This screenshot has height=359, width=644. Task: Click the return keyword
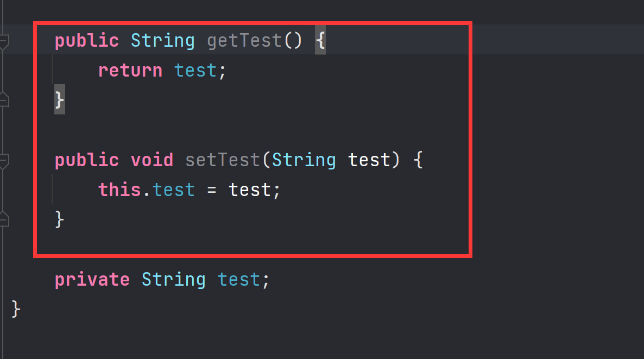point(130,70)
